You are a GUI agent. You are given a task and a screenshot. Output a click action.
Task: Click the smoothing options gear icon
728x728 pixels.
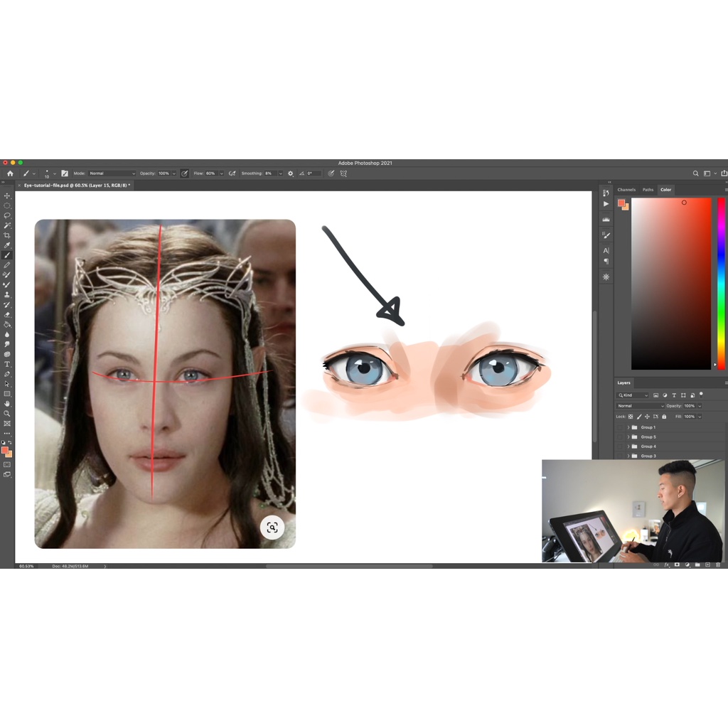pos(290,173)
